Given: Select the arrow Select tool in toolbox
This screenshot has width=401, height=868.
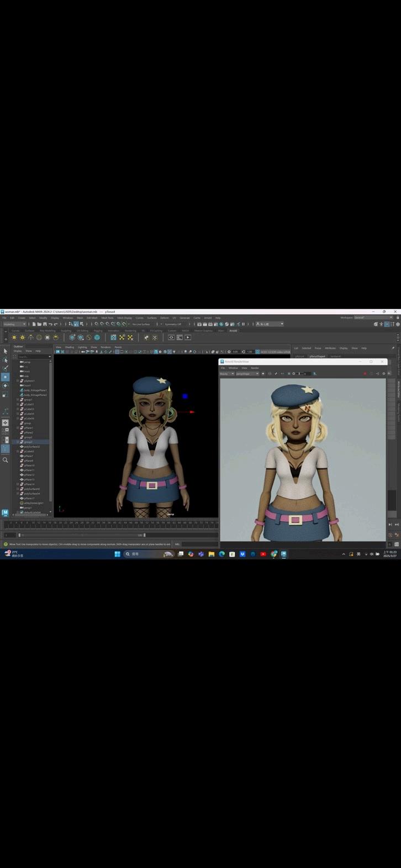Looking at the screenshot, I should 6,351.
